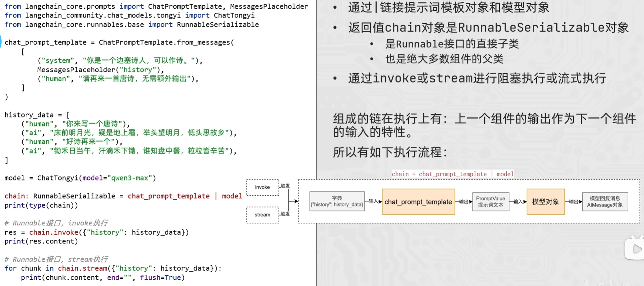Click the bullet '通过|链接提示词模板对象和模型对象'
The image size is (644, 286).
click(x=449, y=7)
